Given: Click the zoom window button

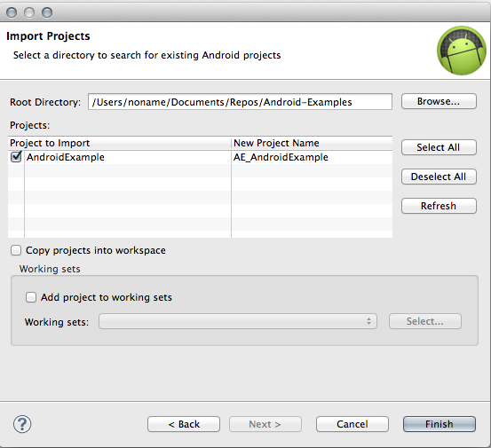Looking at the screenshot, I should [47, 12].
